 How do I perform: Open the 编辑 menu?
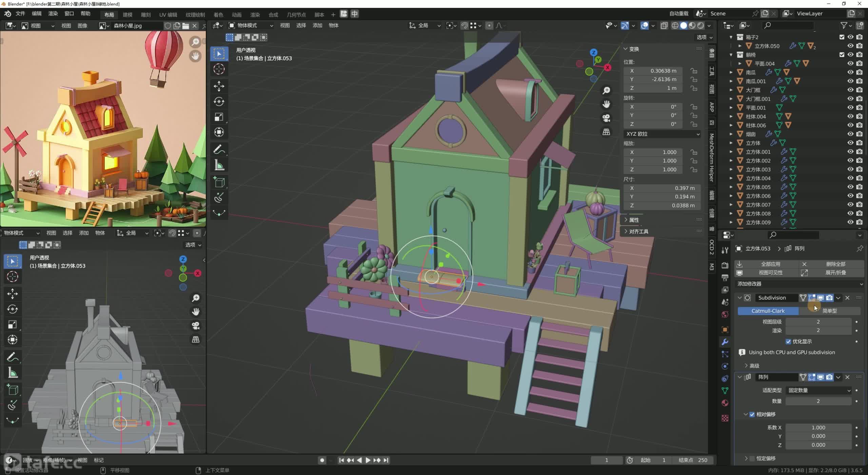[x=37, y=14]
